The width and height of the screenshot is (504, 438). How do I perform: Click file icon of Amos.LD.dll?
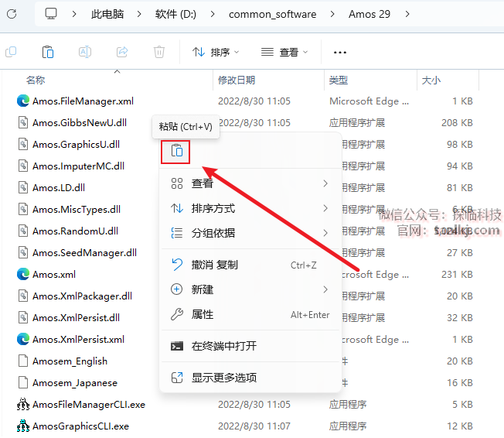pos(23,187)
